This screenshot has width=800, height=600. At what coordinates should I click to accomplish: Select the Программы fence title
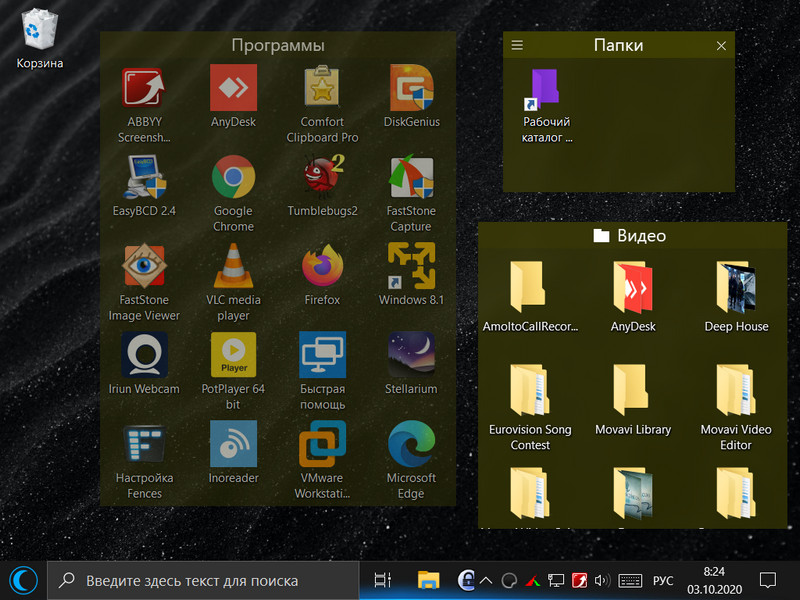tap(278, 45)
